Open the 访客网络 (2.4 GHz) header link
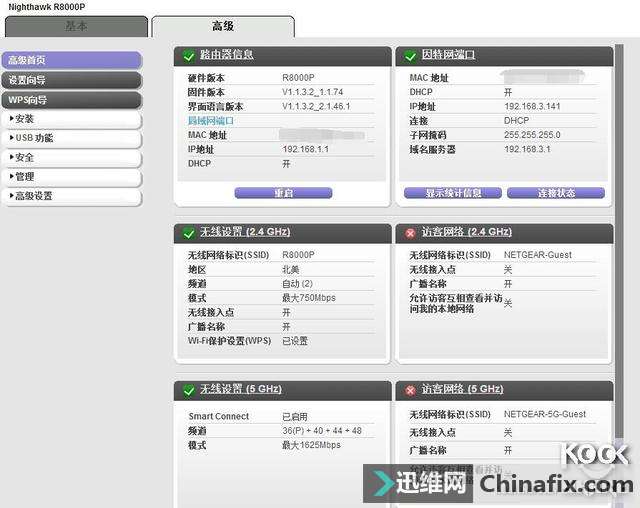640x508 pixels. point(467,232)
